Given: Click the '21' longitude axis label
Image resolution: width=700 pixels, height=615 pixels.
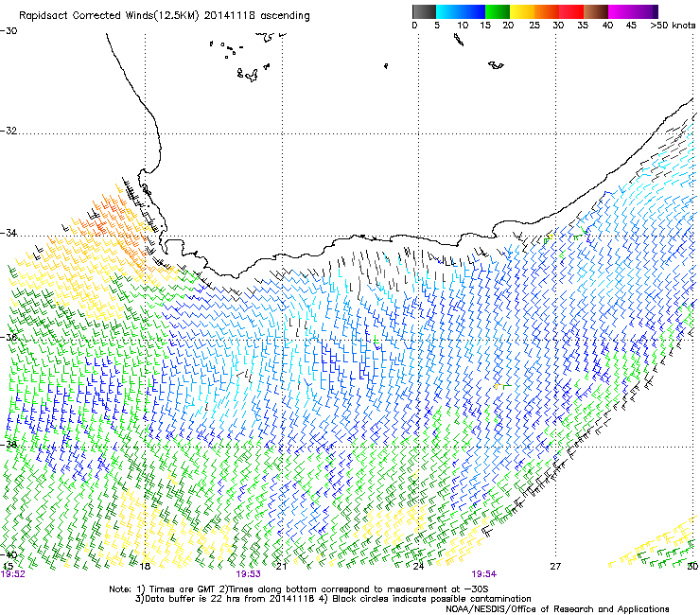Looking at the screenshot, I should (x=281, y=567).
